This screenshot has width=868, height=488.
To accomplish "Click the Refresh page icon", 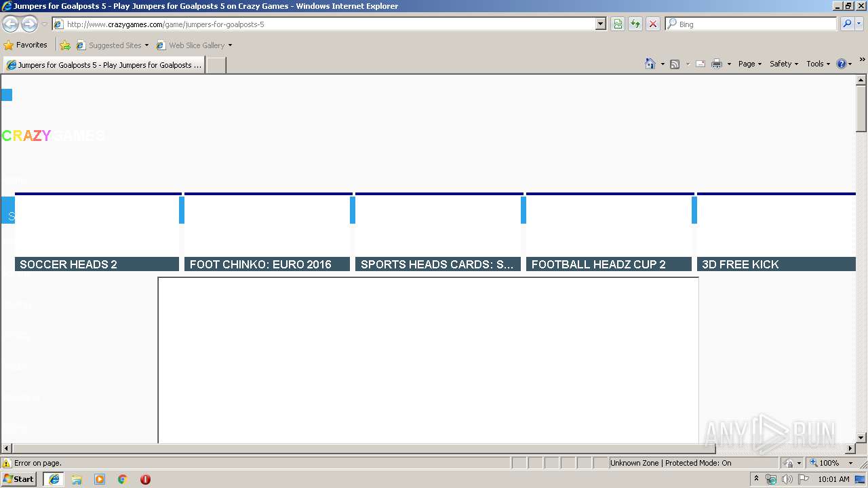I will click(635, 24).
